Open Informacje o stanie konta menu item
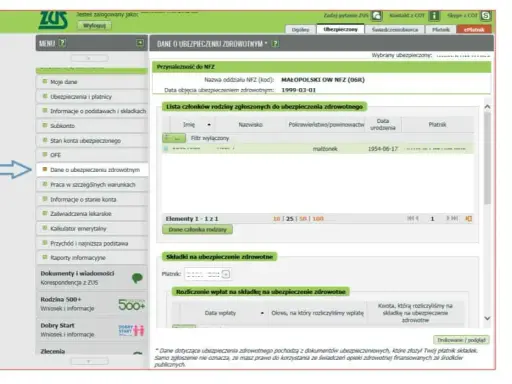This screenshot has width=512, height=384. [92, 199]
